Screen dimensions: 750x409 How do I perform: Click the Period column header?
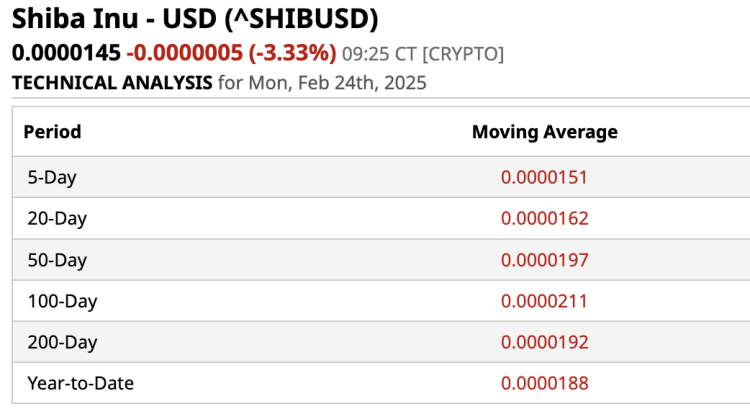(x=52, y=132)
